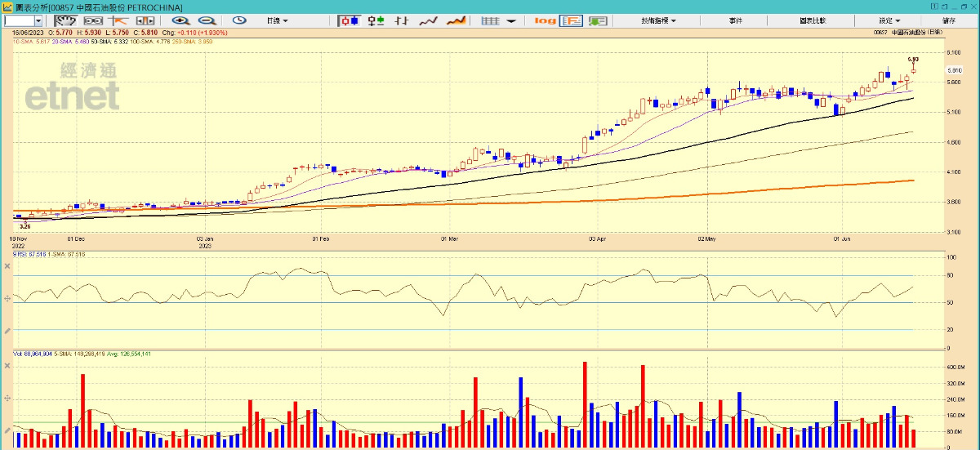Click the 儲存 button
This screenshot has height=450, width=980.
tap(949, 20)
